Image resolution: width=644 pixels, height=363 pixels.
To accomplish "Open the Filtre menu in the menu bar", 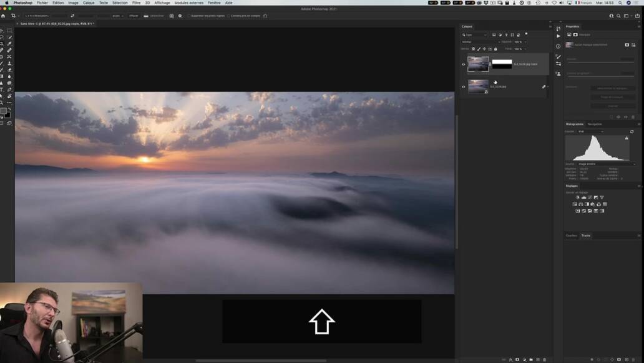I will click(134, 2).
